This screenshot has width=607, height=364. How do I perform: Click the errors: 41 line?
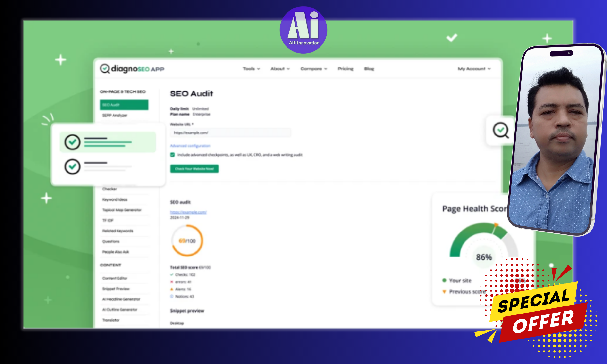click(x=181, y=282)
